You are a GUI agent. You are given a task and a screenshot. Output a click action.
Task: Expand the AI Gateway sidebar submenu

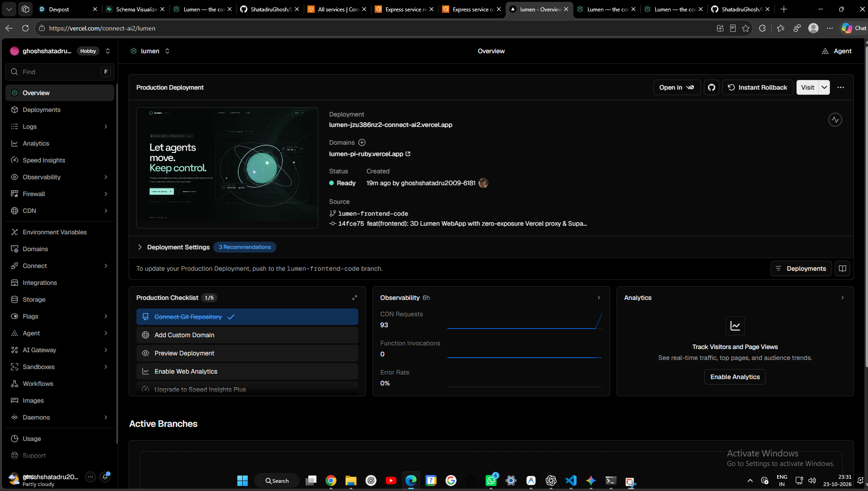[106, 350]
